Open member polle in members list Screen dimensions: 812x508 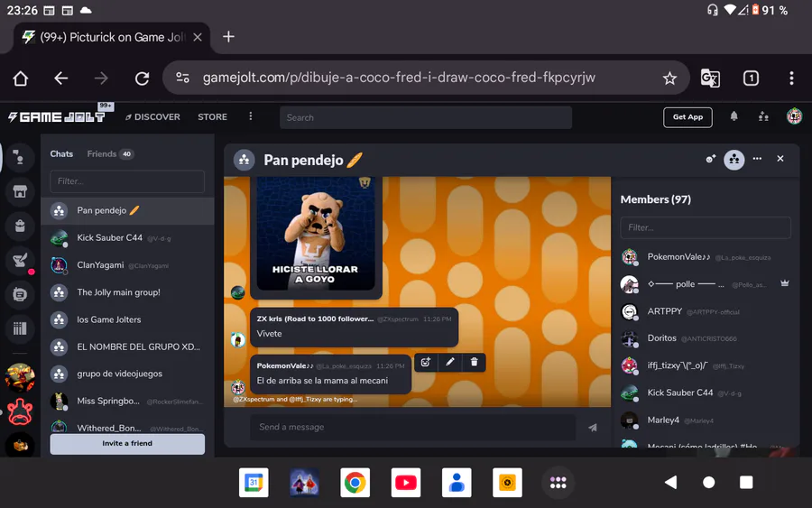tap(706, 283)
